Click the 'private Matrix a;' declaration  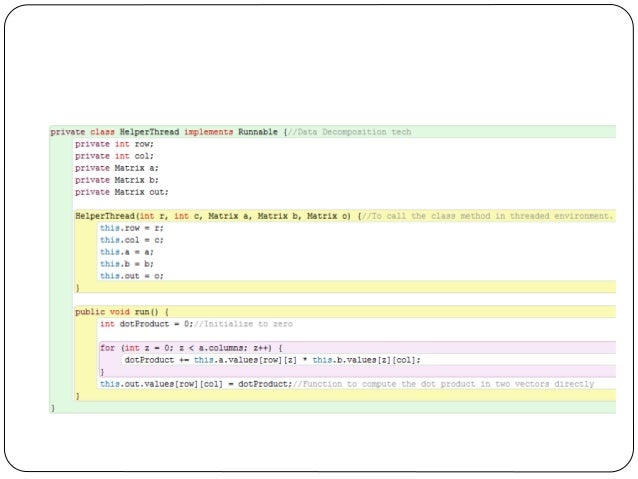coord(116,168)
